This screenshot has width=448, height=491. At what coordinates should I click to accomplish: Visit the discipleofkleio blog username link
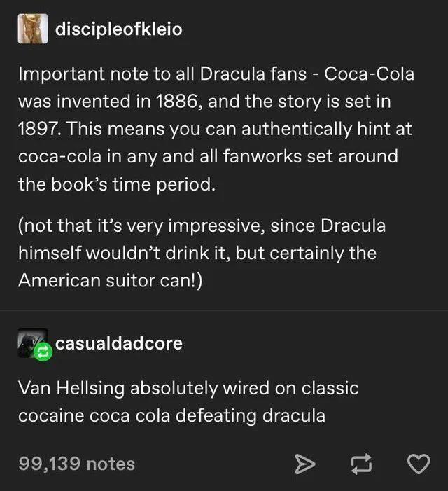tap(118, 29)
